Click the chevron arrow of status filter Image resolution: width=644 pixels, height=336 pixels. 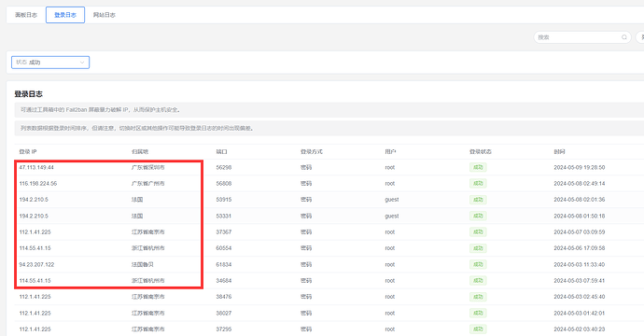[x=82, y=63]
